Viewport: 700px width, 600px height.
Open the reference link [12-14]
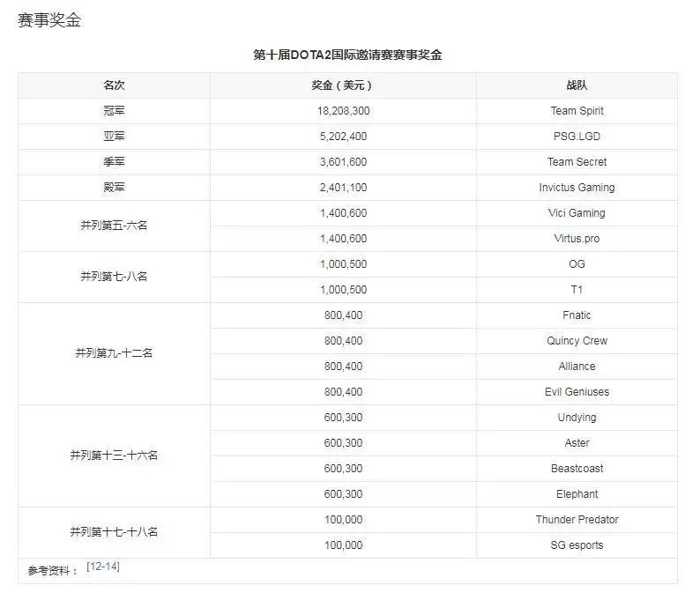click(x=103, y=567)
